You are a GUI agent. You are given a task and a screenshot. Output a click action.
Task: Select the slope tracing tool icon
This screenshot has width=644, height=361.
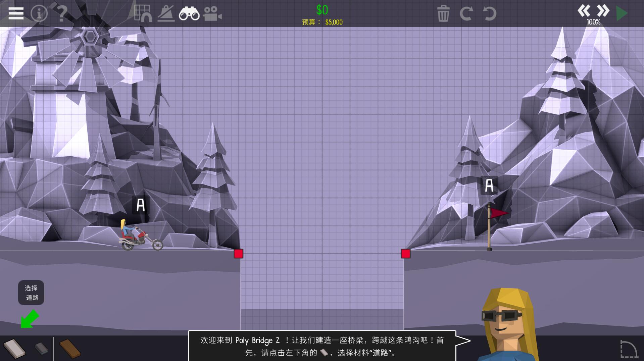pos(166,13)
